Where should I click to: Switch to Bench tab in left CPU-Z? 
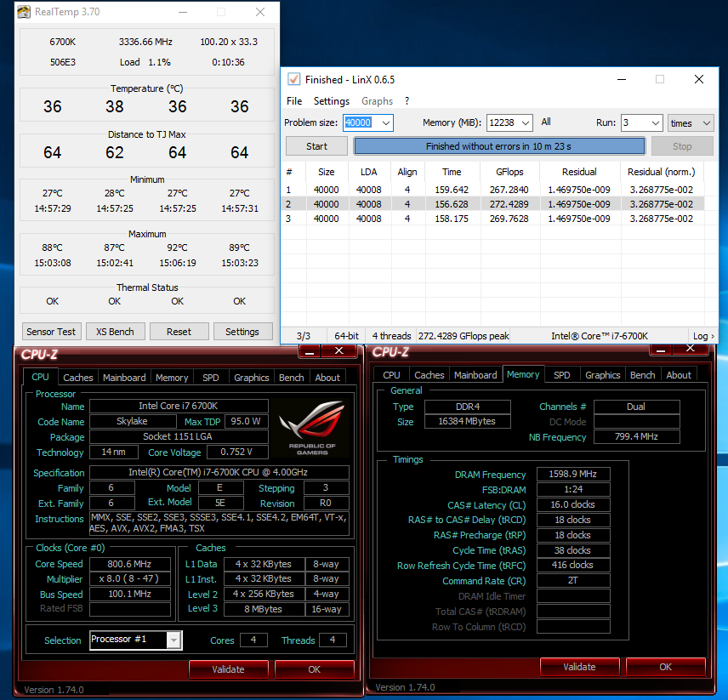pyautogui.click(x=291, y=378)
